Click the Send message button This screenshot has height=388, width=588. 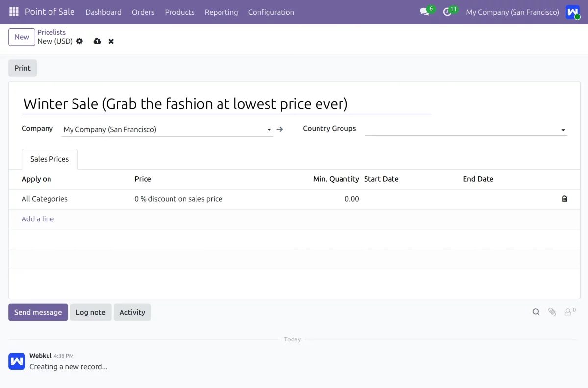click(x=38, y=312)
